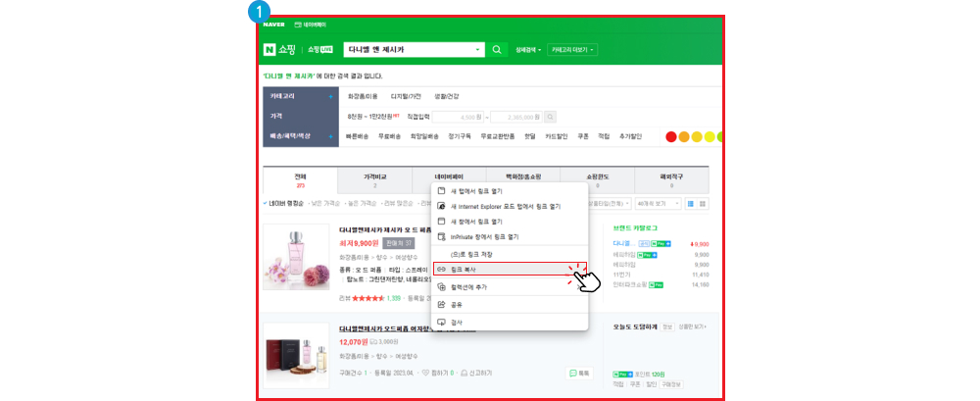This screenshot has width=980, height=401.
Task: Open 40개씩 보기 dropdown
Action: point(658,204)
